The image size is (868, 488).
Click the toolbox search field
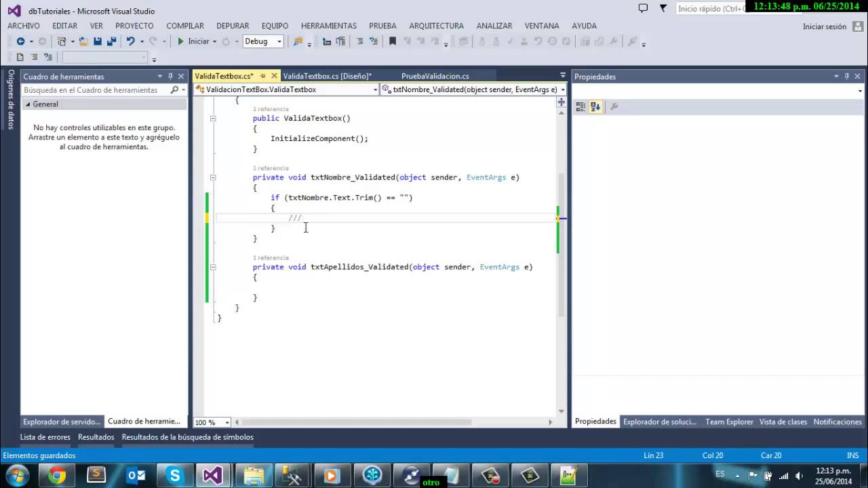tap(95, 89)
